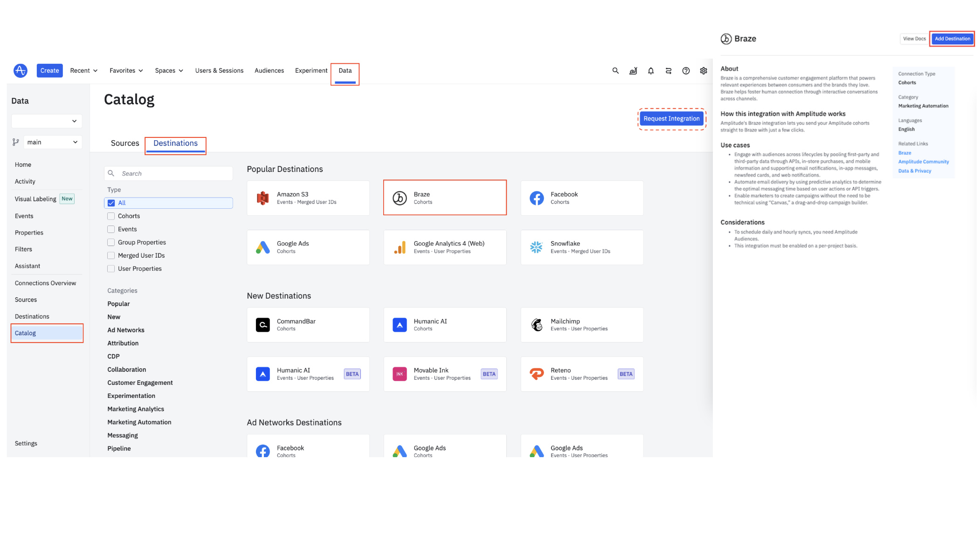Select the CDP category
Viewport: 980px width, 534px height.
(113, 356)
